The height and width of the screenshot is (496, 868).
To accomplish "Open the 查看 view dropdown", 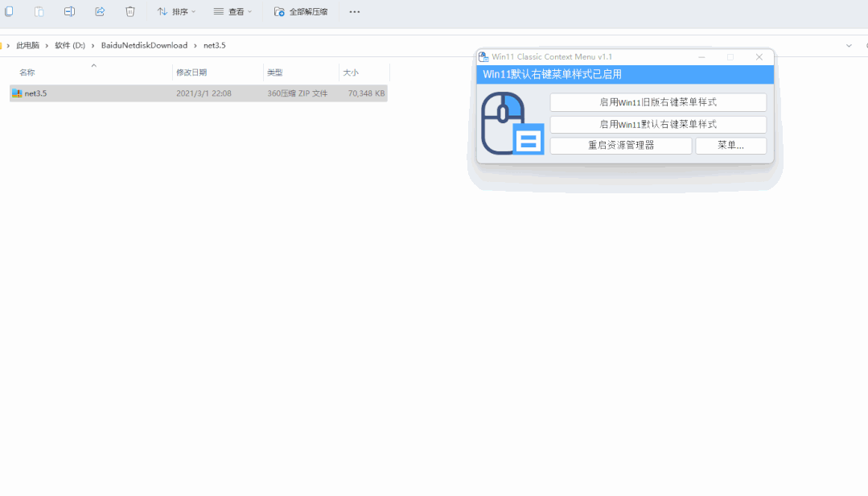I will pos(232,11).
